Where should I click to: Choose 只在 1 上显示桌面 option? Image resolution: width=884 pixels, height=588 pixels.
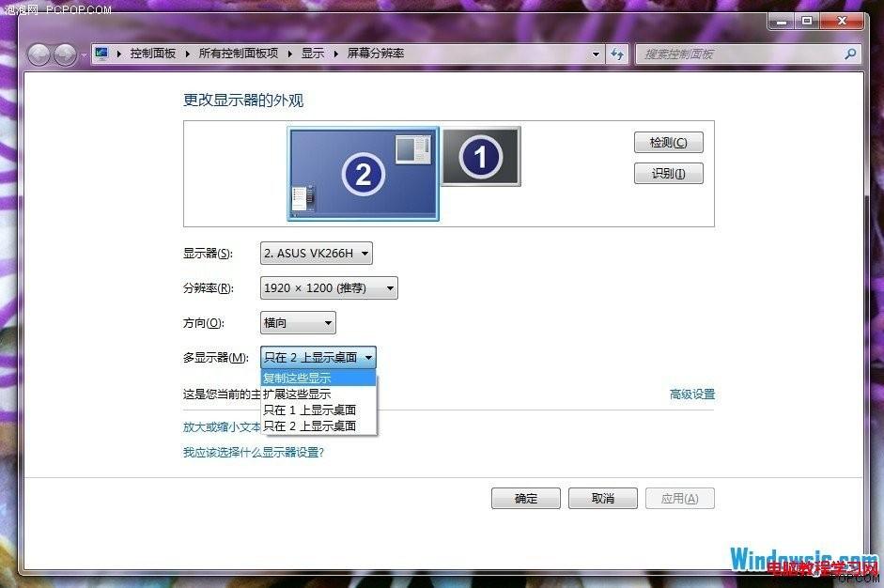click(318, 410)
